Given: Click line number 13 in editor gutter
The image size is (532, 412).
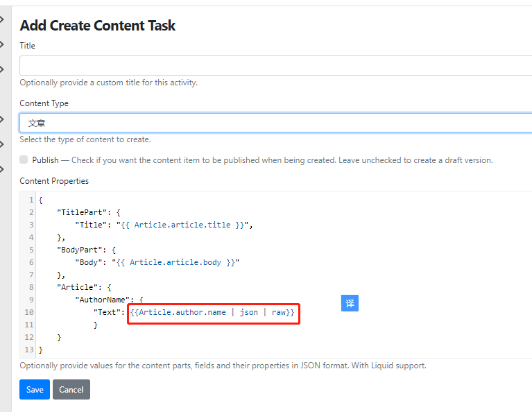Looking at the screenshot, I should [29, 350].
